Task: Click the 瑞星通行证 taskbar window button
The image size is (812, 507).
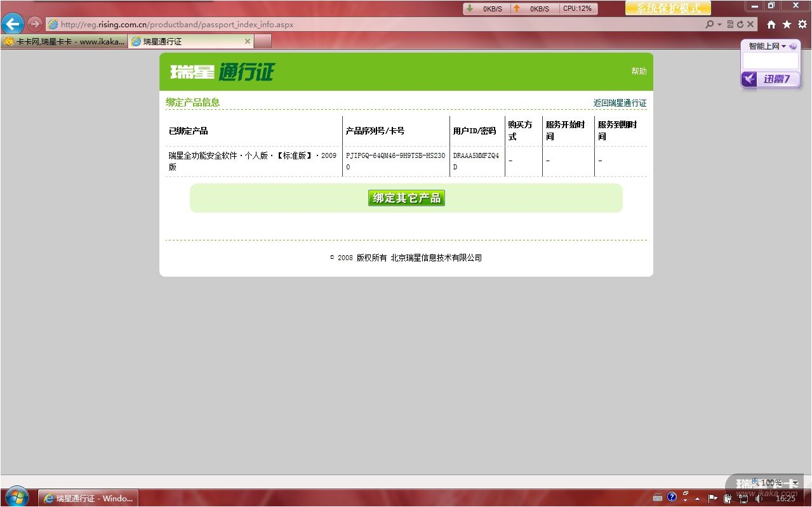Action: click(88, 498)
